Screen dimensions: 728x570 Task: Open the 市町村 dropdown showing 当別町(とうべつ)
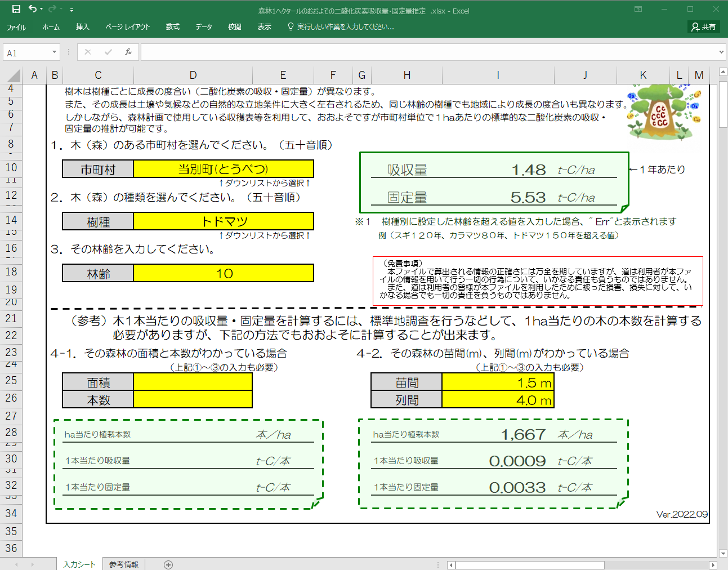(224, 168)
